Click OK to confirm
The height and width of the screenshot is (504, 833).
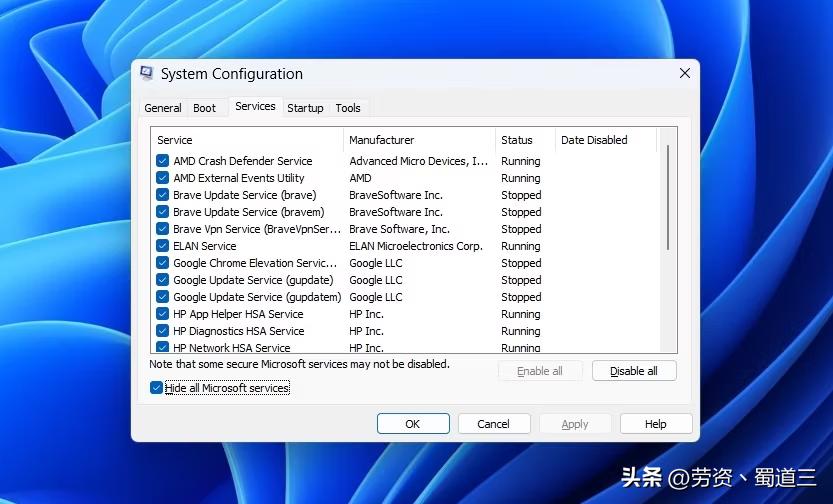413,424
